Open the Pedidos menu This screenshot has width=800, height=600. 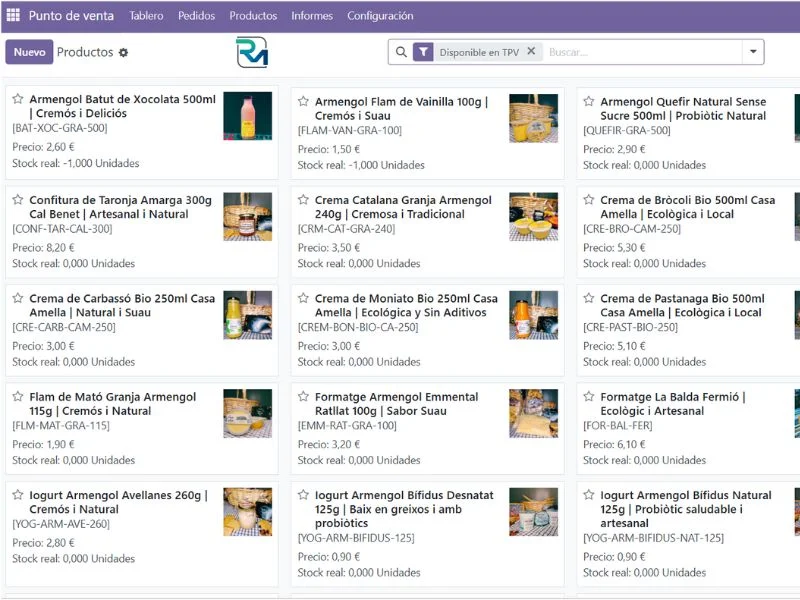pyautogui.click(x=196, y=16)
